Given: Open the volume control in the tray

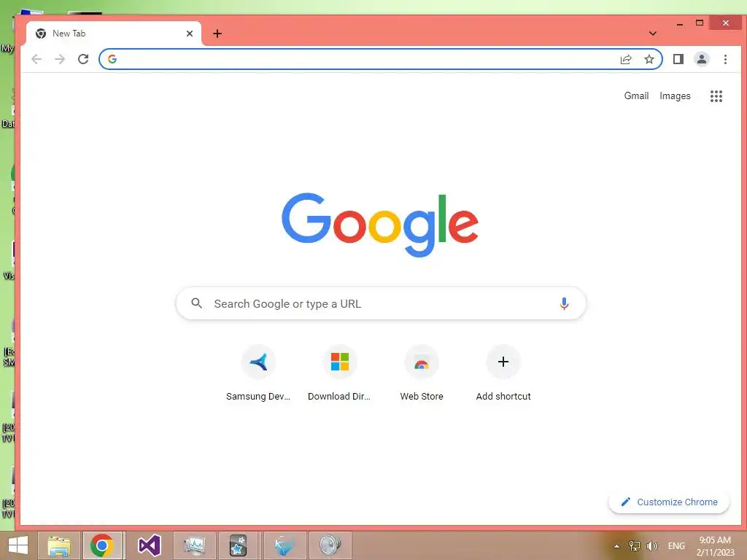Looking at the screenshot, I should point(652,546).
